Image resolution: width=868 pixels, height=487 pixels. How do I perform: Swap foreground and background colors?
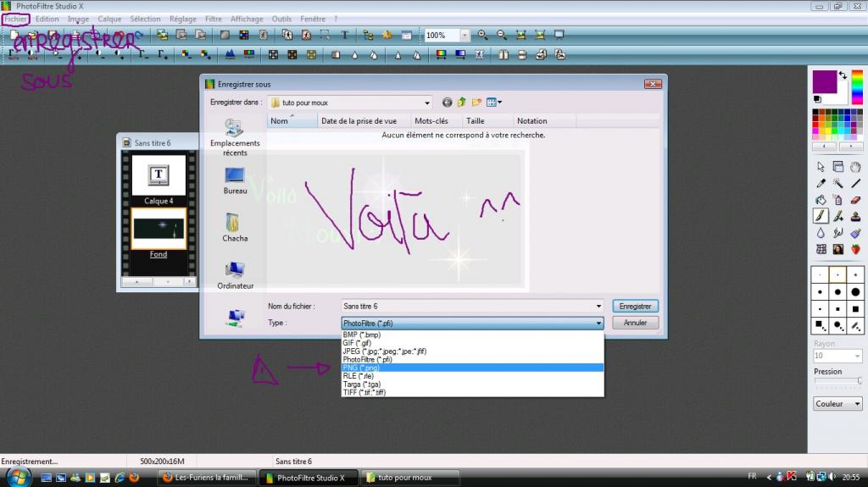(x=843, y=75)
